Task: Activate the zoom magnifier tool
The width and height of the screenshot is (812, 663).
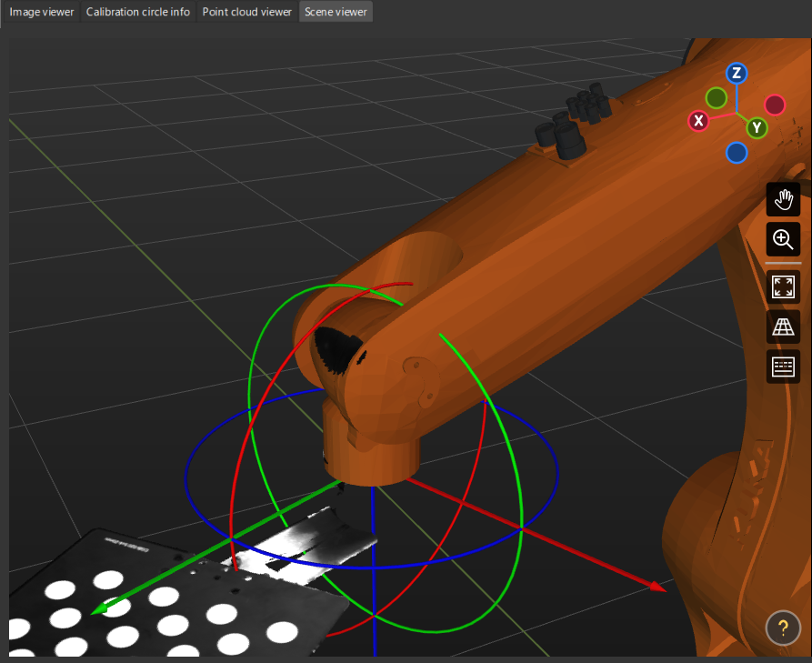Action: click(x=783, y=239)
